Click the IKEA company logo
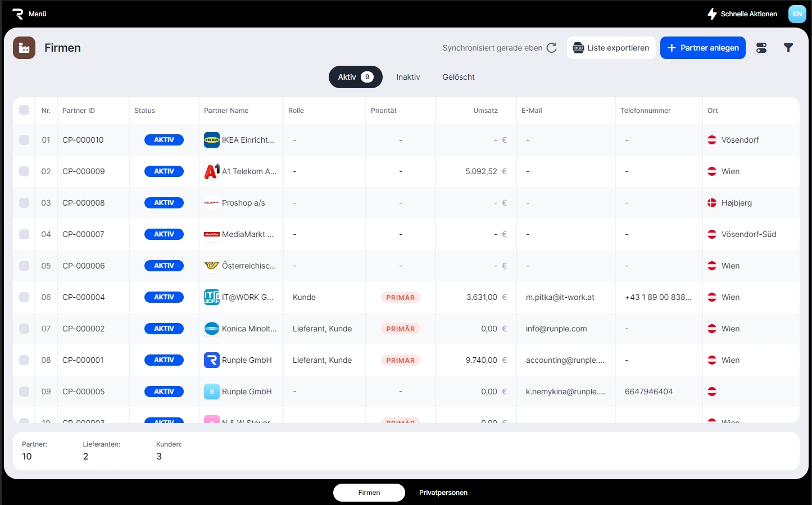The width and height of the screenshot is (812, 505). click(212, 140)
